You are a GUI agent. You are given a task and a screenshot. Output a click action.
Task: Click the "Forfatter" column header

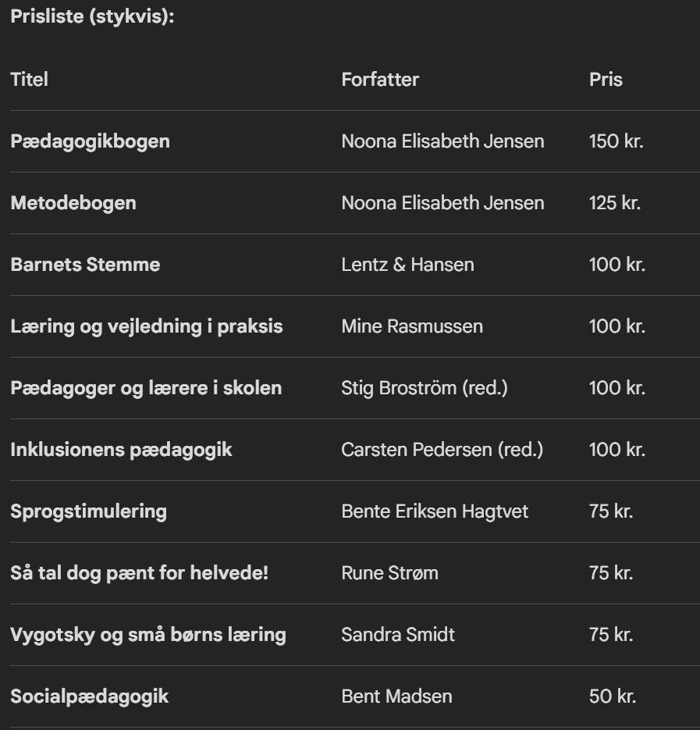380,79
